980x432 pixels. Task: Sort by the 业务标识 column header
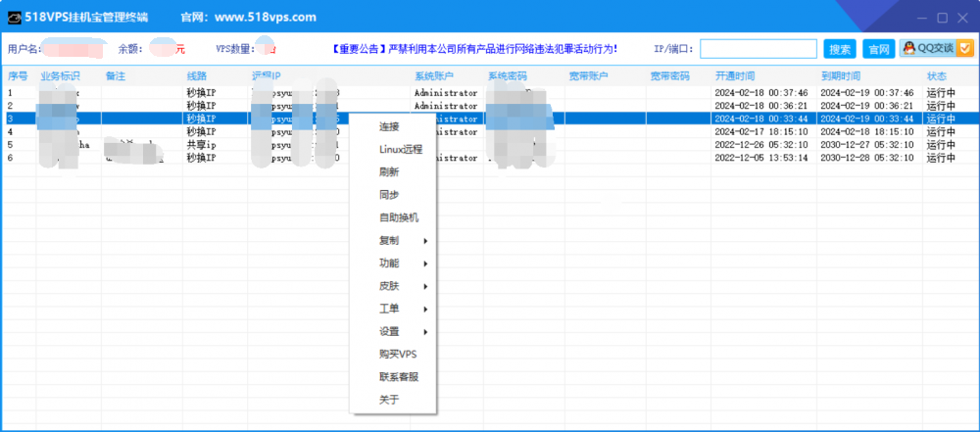pyautogui.click(x=60, y=76)
